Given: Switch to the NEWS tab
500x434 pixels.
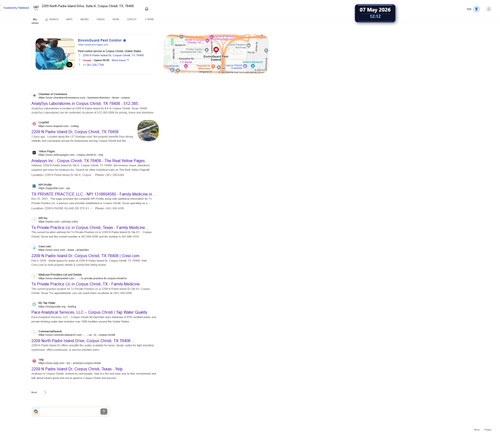Looking at the screenshot, I should 116,19.
